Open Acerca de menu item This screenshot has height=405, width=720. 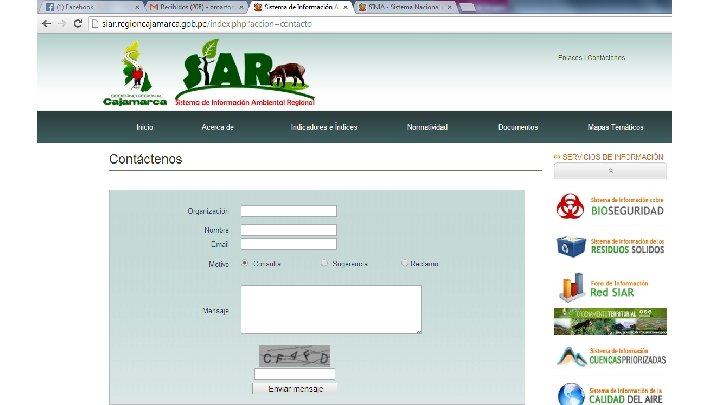pyautogui.click(x=218, y=127)
